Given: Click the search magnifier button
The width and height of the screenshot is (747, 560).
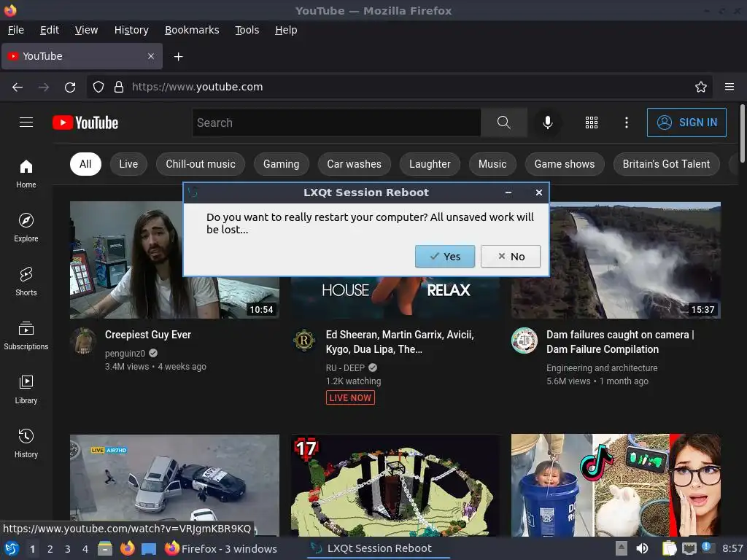Looking at the screenshot, I should point(503,122).
